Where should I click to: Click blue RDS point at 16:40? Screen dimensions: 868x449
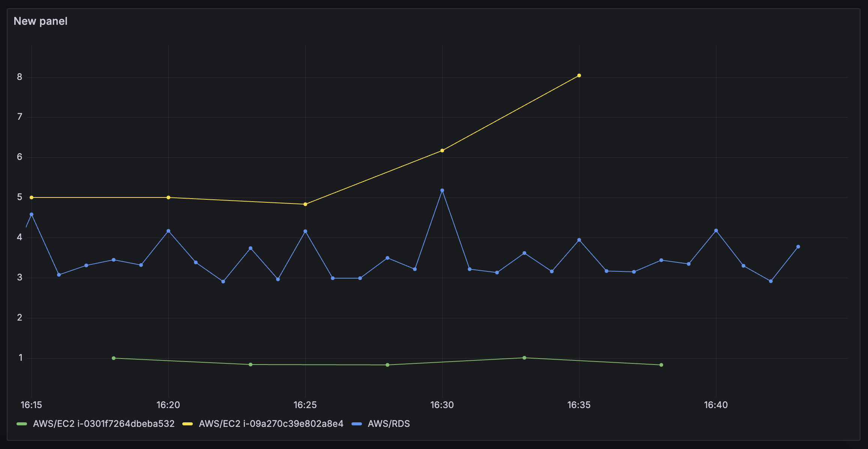716,231
